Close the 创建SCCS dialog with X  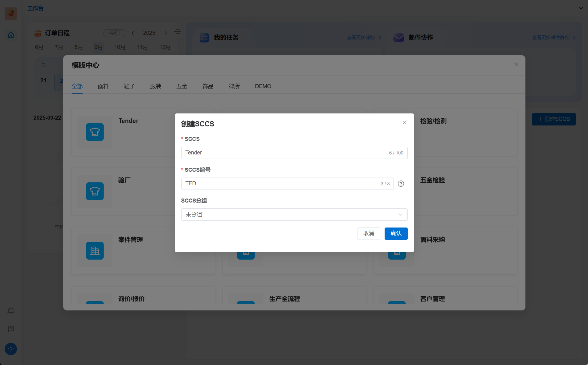(404, 122)
